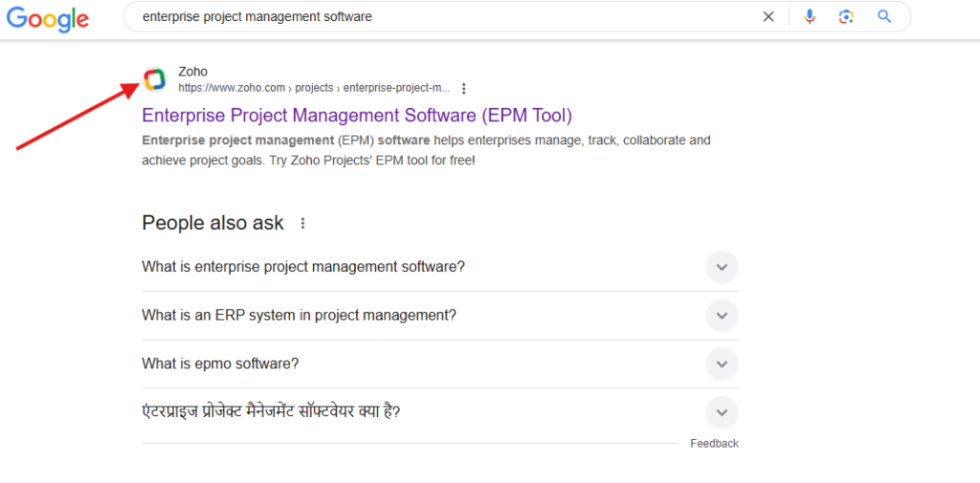Click the Zoho favicon next to result
980x483 pixels.
pos(155,79)
